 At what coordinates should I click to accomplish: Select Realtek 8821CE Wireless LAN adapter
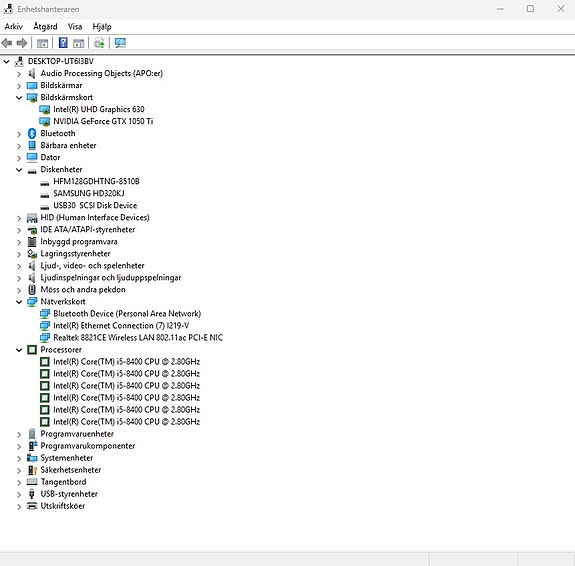(138, 338)
